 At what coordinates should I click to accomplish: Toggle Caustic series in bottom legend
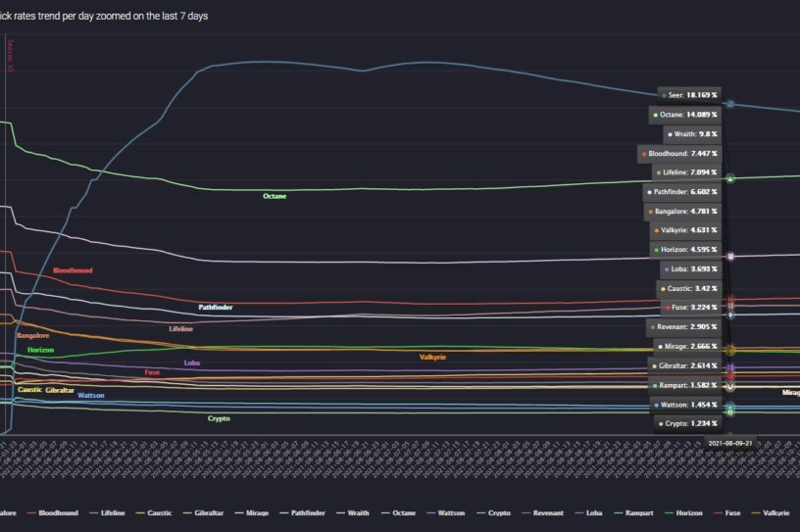click(x=154, y=513)
